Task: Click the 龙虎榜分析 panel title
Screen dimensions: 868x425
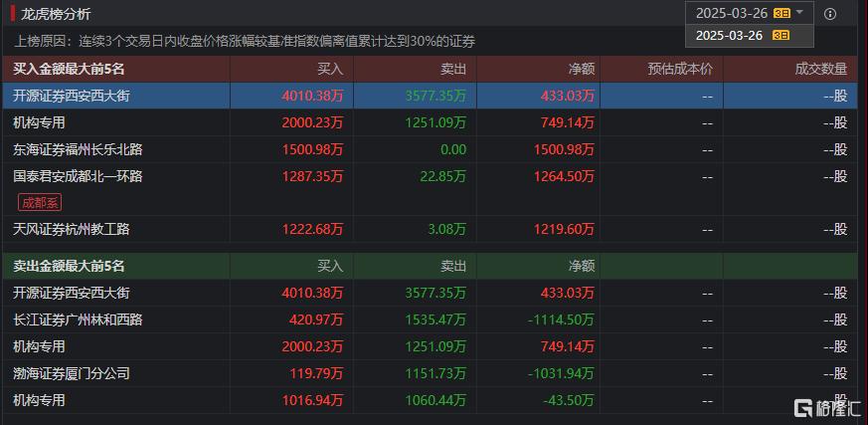Action: (x=55, y=14)
